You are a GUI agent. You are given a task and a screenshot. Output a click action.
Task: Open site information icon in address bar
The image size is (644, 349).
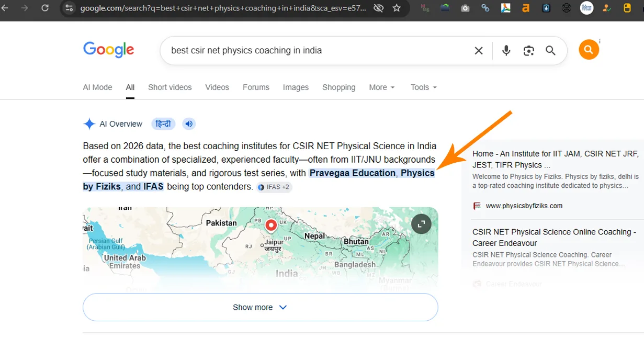[69, 8]
